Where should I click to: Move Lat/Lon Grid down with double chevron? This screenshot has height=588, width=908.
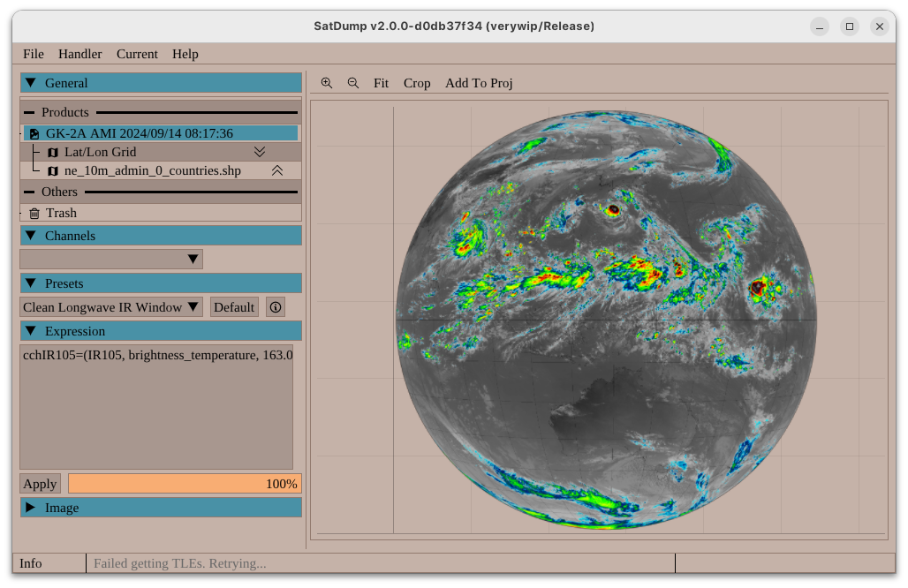pos(260,152)
